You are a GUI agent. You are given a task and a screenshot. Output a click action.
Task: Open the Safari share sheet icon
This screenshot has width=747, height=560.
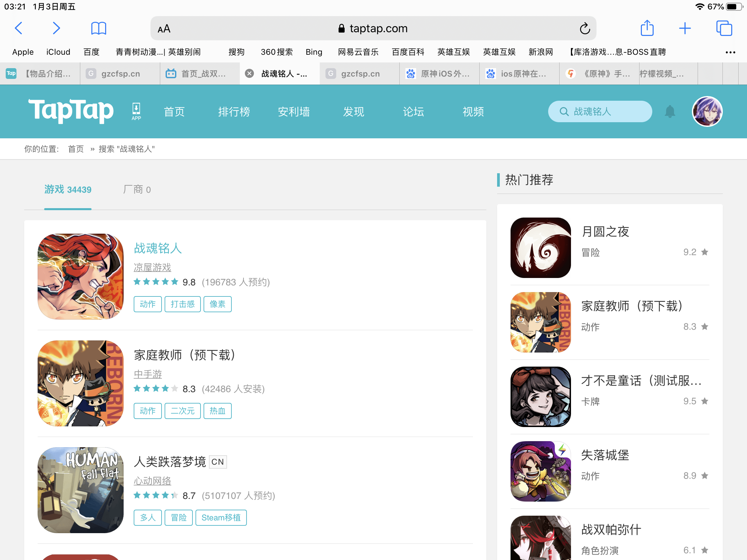pos(647,28)
